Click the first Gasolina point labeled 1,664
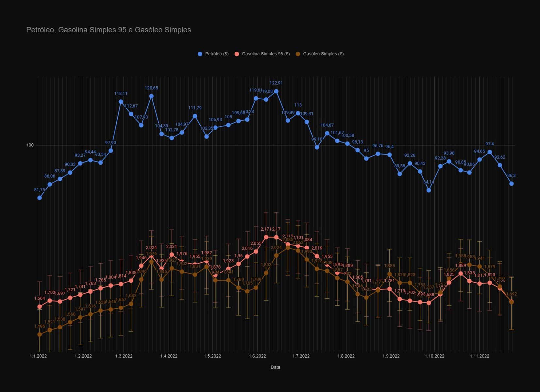 pos(40,306)
